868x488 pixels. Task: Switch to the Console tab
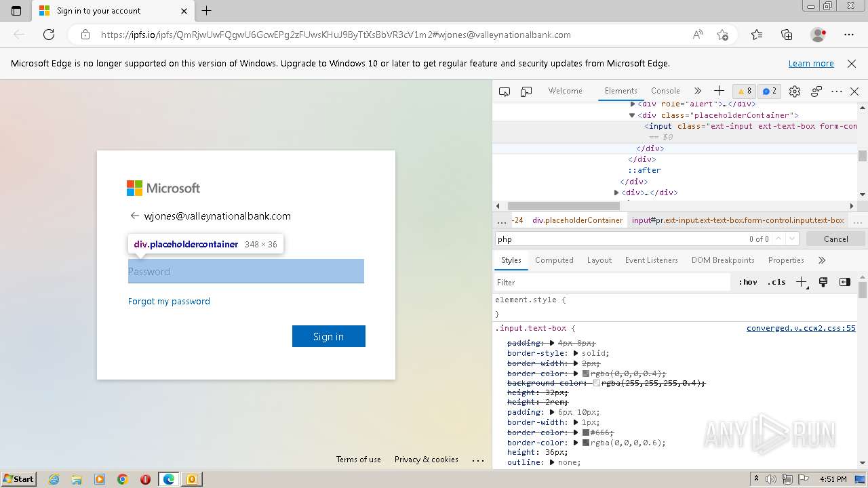[x=665, y=91]
